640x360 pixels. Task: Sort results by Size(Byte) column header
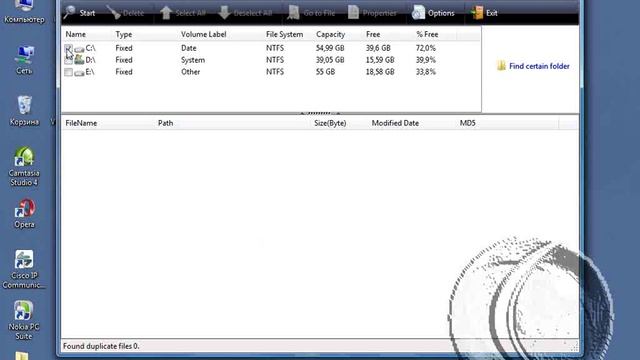pos(330,123)
